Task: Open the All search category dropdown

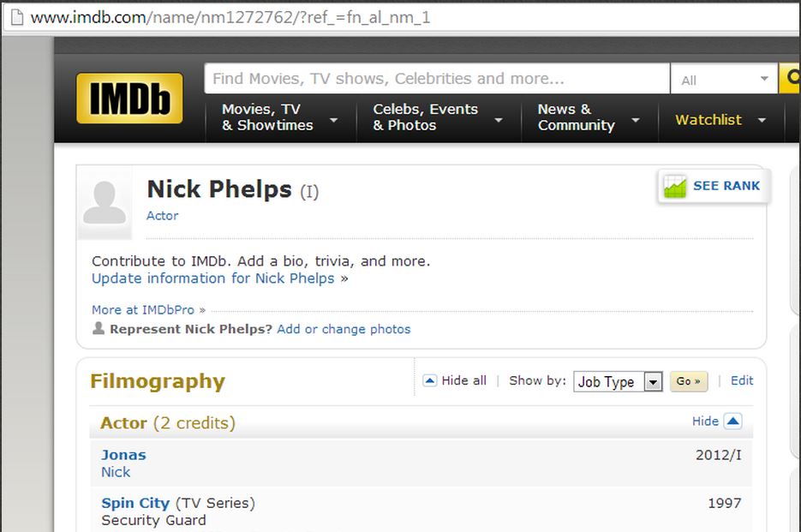Action: [x=725, y=79]
